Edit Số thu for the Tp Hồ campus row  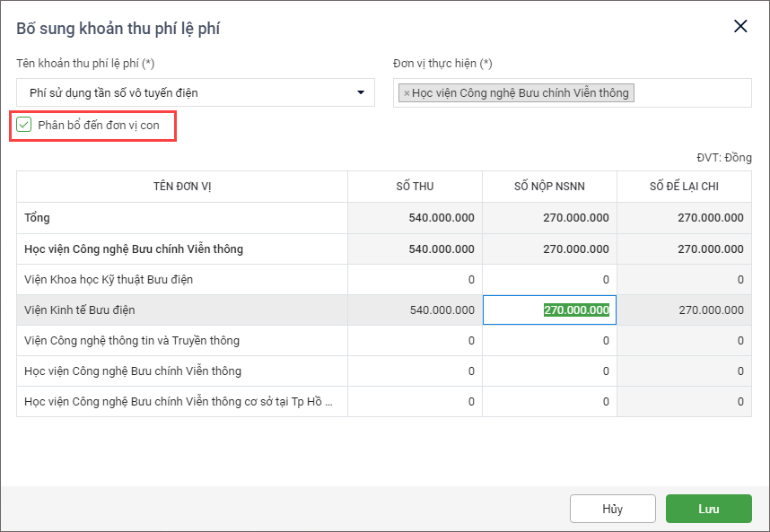(415, 402)
